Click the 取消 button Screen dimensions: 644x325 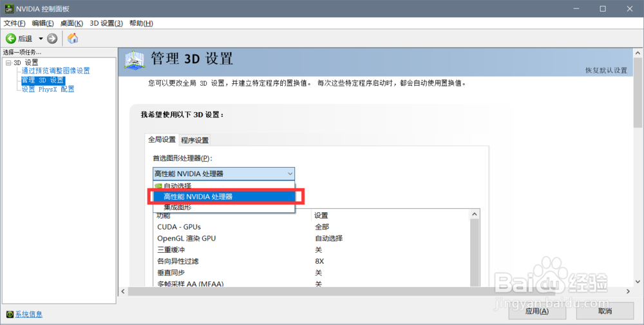click(605, 311)
